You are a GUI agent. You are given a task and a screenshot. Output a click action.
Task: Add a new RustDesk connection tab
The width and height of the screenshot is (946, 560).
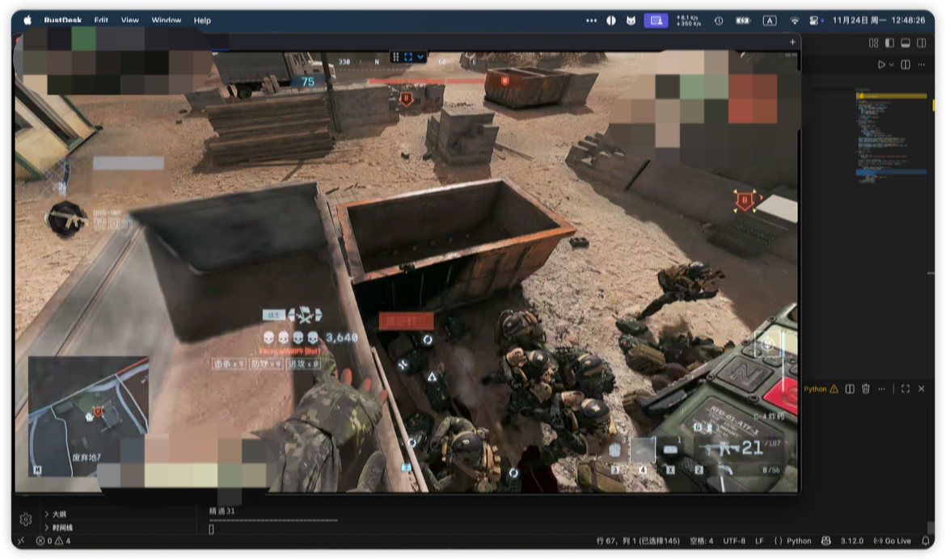point(792,42)
